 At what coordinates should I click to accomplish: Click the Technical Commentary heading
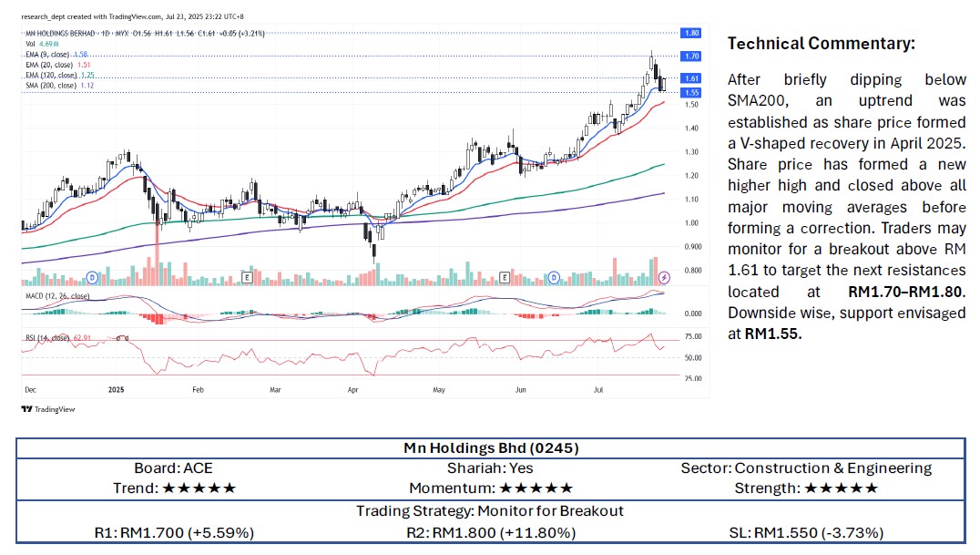coord(822,43)
